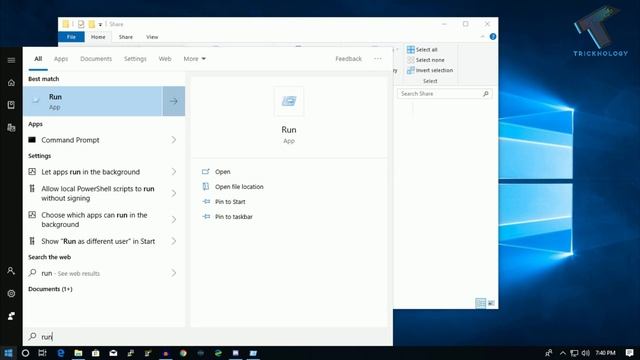The width and height of the screenshot is (640, 360).
Task: Open Show "Run as different user" in Start
Action: pyautogui.click(x=104, y=241)
